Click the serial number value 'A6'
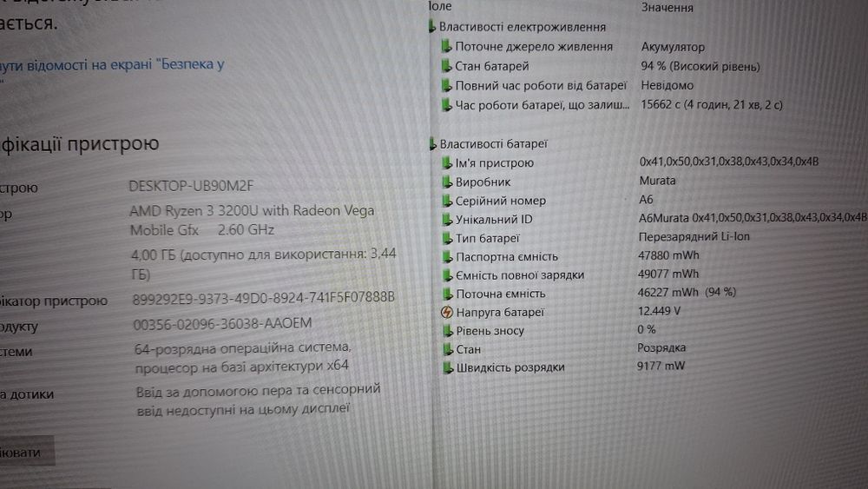This screenshot has width=868, height=489. [646, 200]
